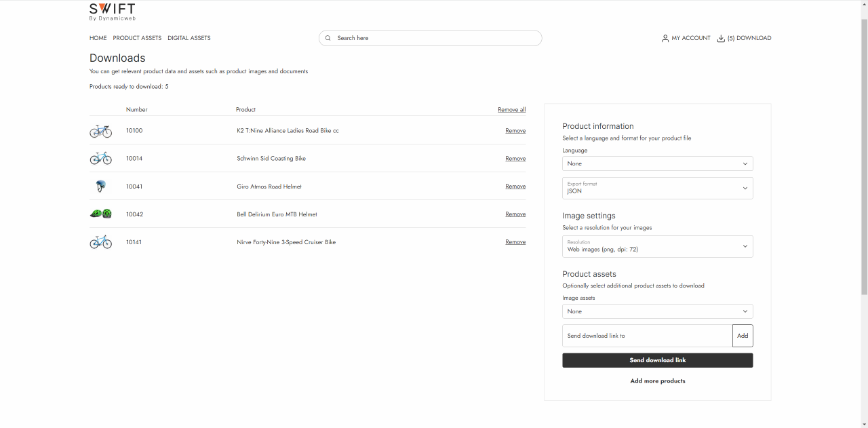This screenshot has height=428, width=868.
Task: Go to the Product Assets menu item
Action: (137, 38)
